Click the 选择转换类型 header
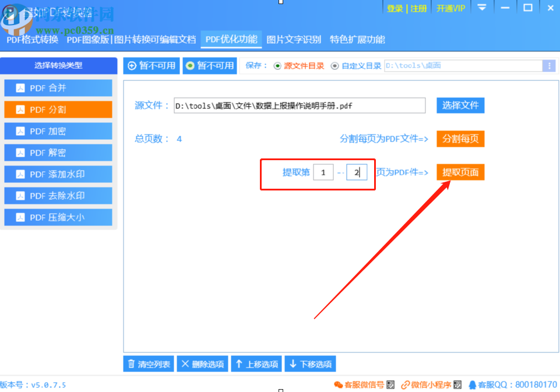 point(59,66)
